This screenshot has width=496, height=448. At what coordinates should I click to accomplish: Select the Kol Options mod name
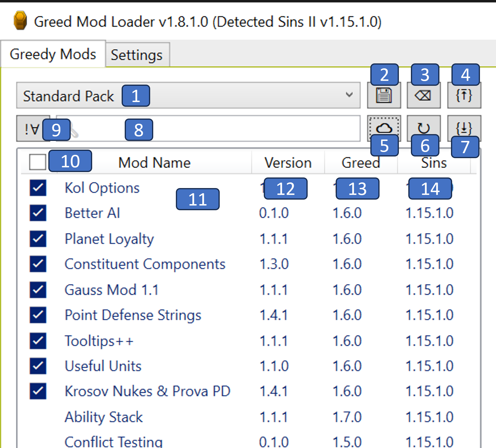[102, 188]
